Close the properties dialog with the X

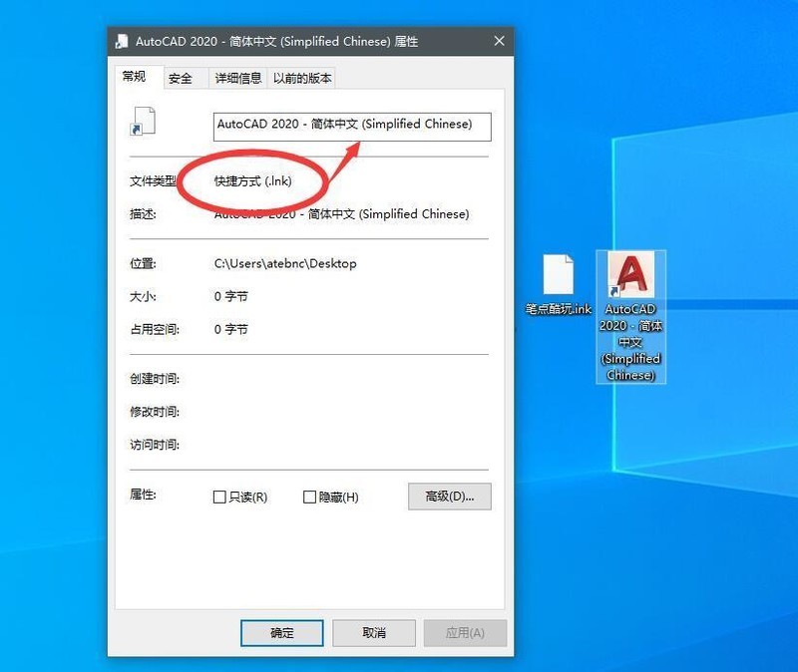500,41
